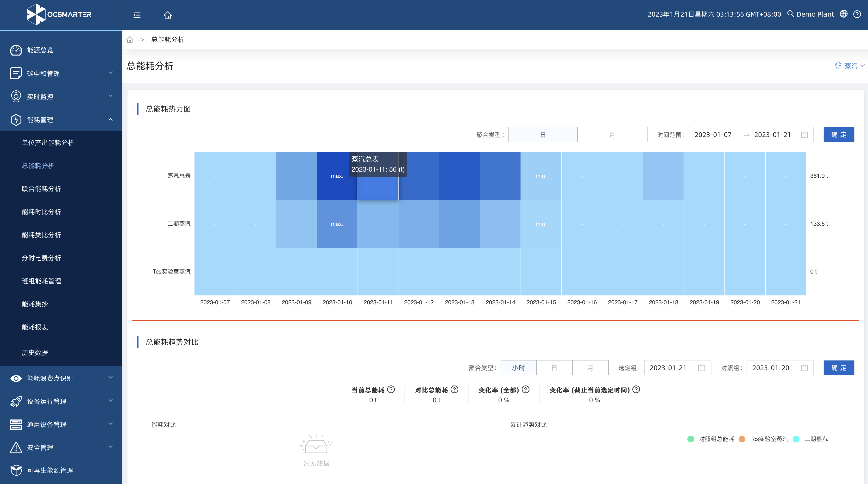Click heatmap end date 2023-01-21 field
This screenshot has height=484, width=868.
(772, 135)
